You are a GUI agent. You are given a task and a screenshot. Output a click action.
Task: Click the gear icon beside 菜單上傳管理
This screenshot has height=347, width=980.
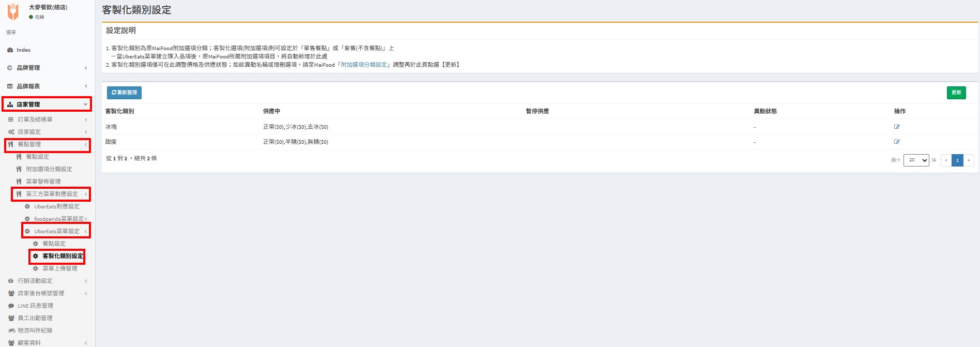pos(36,268)
